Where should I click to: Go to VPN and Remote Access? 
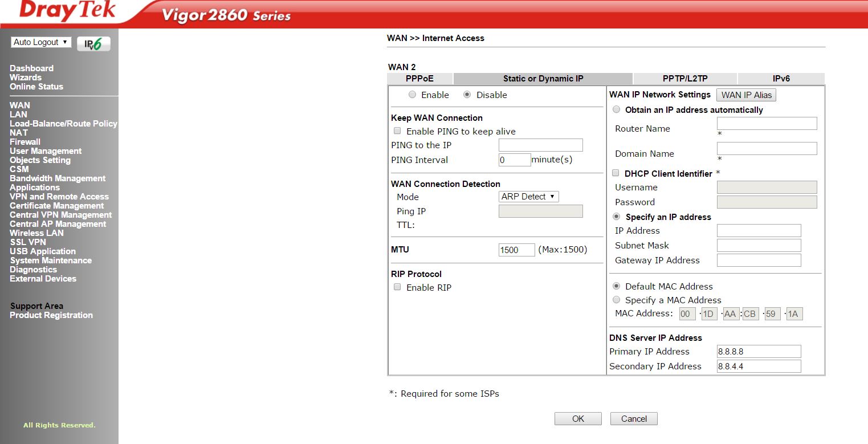[59, 197]
